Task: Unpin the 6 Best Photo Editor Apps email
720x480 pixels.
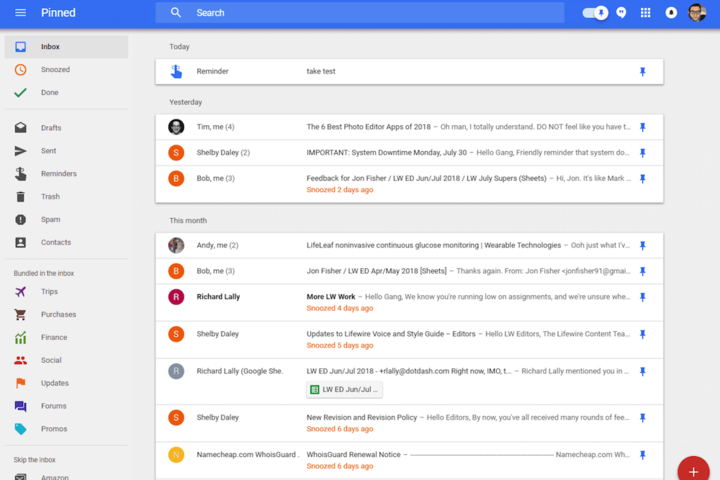Action: 642,127
